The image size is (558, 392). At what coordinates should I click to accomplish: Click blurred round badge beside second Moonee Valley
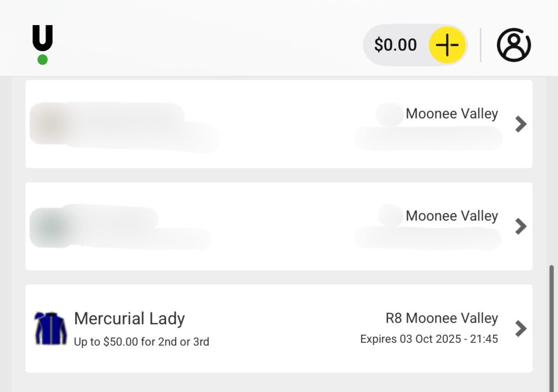pyautogui.click(x=390, y=215)
